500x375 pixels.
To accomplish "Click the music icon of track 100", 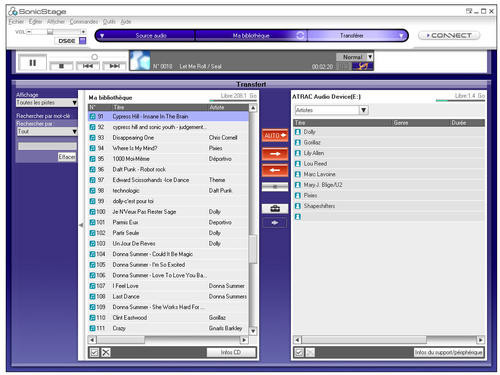I will [x=92, y=212].
